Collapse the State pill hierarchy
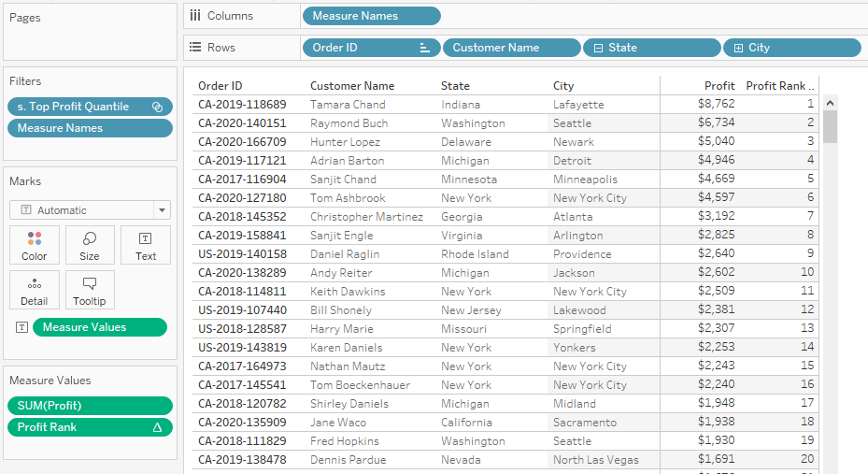868x474 pixels. click(598, 49)
